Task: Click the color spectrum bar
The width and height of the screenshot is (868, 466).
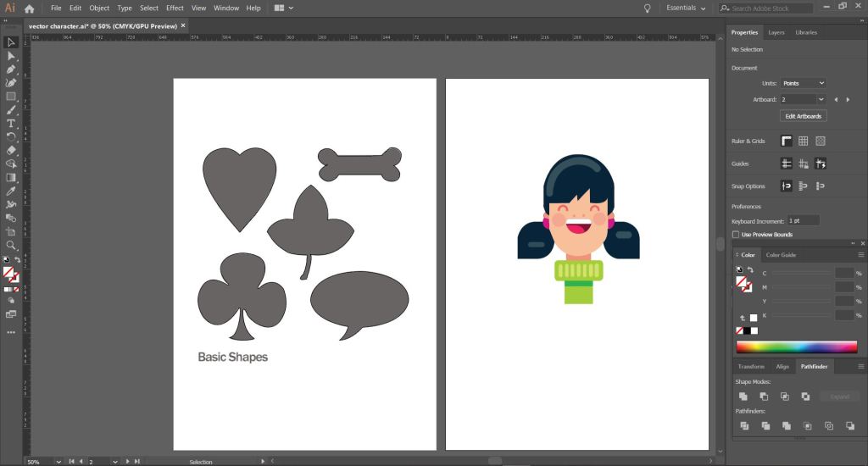Action: pos(796,347)
